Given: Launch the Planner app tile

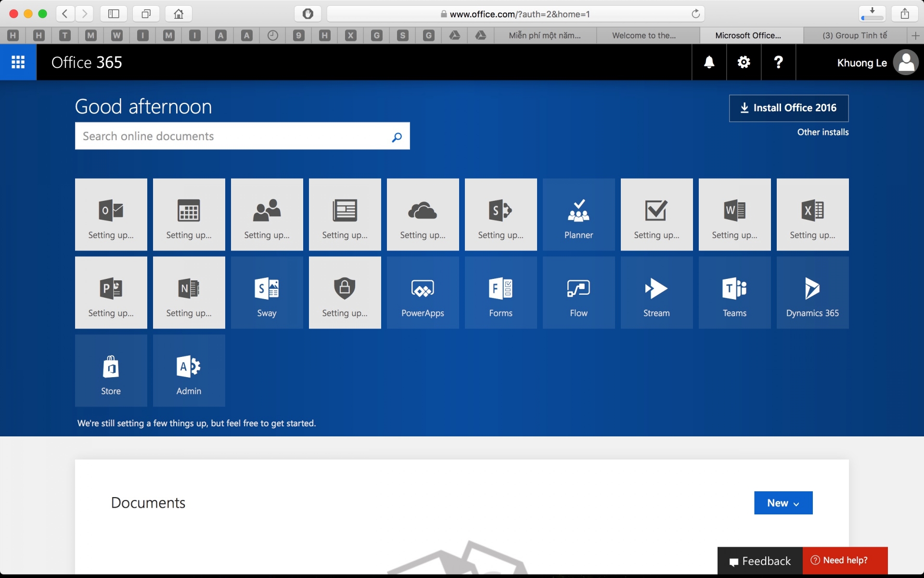Looking at the screenshot, I should (579, 214).
